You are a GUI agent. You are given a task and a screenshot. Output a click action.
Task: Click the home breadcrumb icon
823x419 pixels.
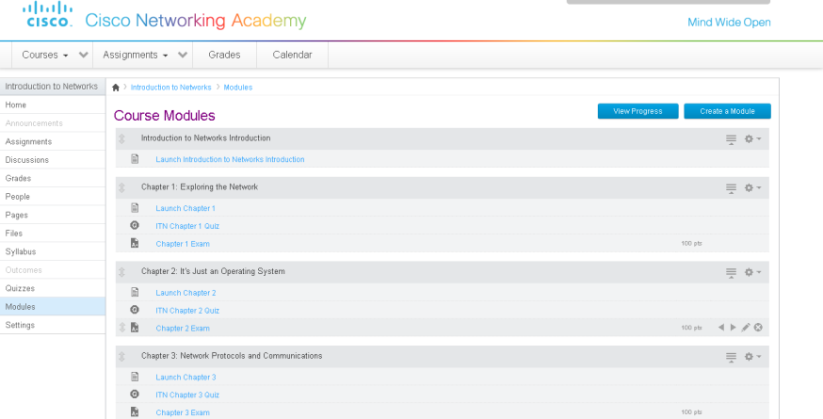116,88
